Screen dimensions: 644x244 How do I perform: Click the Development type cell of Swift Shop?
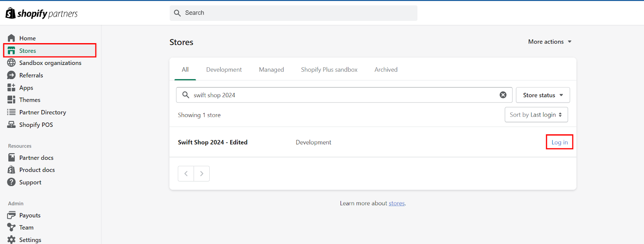(x=313, y=142)
